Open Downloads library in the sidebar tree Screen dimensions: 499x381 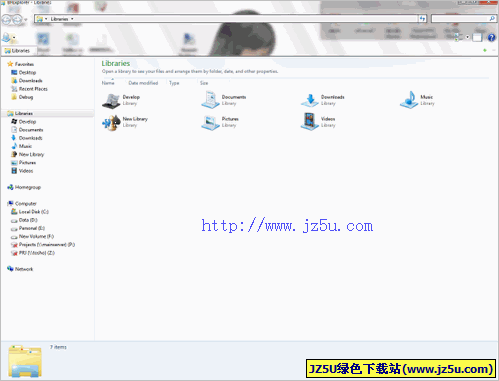pyautogui.click(x=30, y=138)
